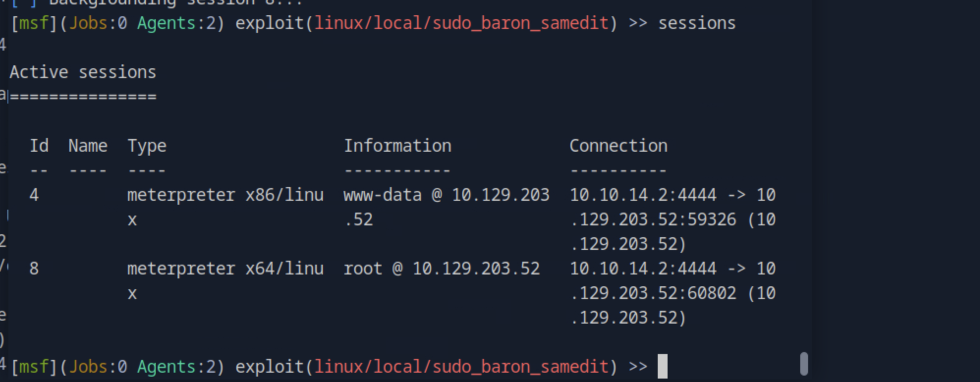Click the terminal cursor block at prompt
The width and height of the screenshot is (980, 382).
pos(663,366)
